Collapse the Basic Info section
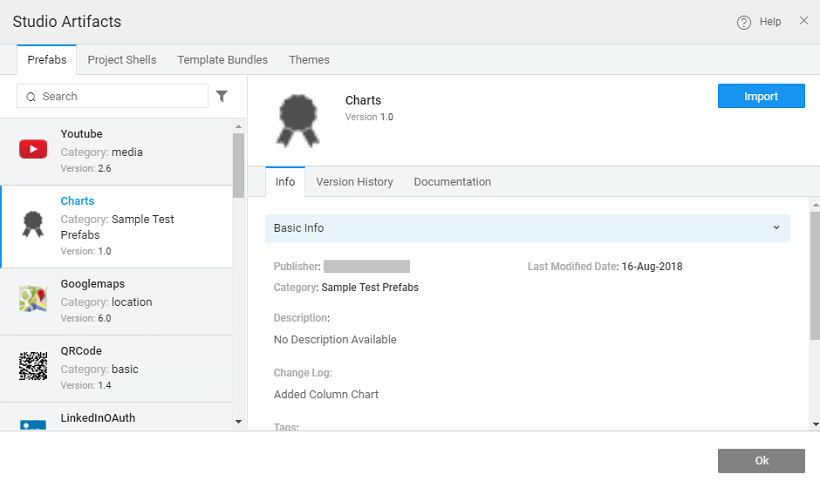 pos(776,228)
